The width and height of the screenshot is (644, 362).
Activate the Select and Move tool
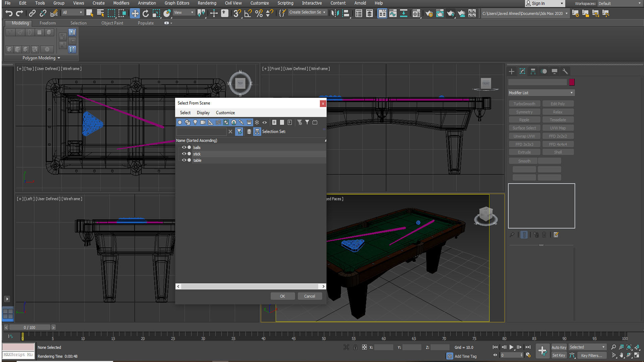tap(135, 13)
